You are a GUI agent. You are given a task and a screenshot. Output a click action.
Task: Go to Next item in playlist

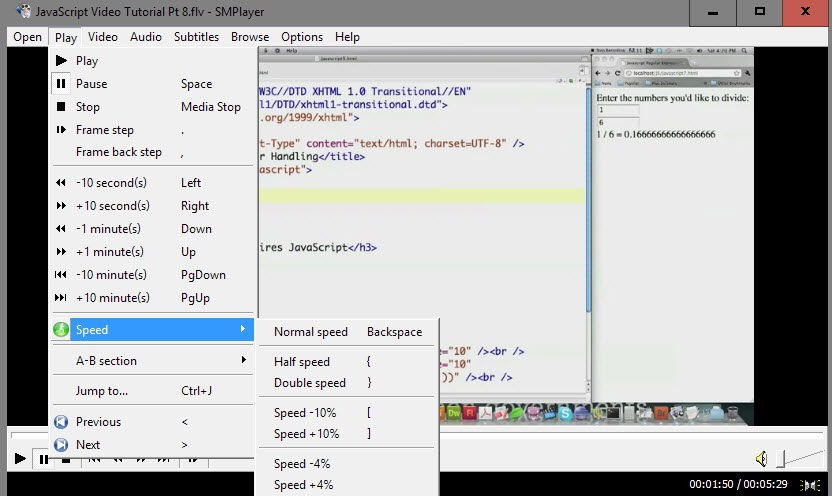pyautogui.click(x=153, y=445)
